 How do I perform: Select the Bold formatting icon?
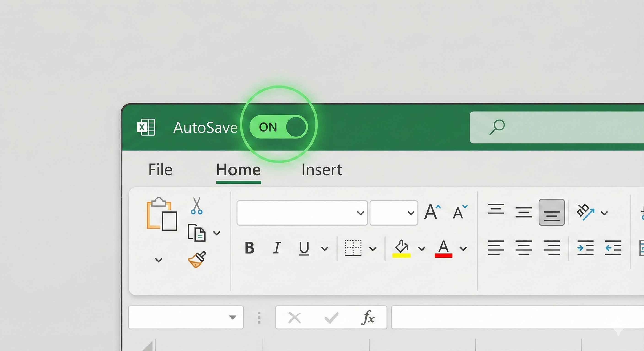pos(250,248)
